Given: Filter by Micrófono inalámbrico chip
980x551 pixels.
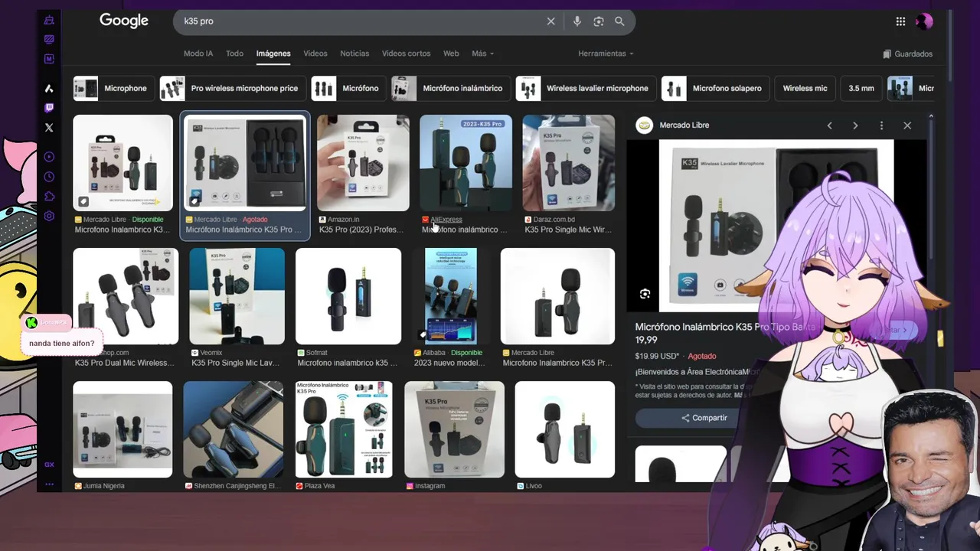Looking at the screenshot, I should pyautogui.click(x=449, y=88).
